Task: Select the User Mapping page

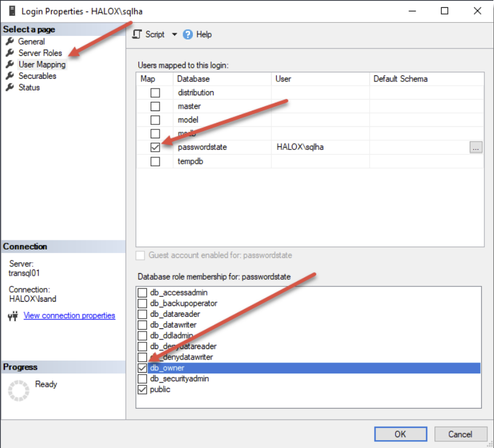Action: coord(42,64)
